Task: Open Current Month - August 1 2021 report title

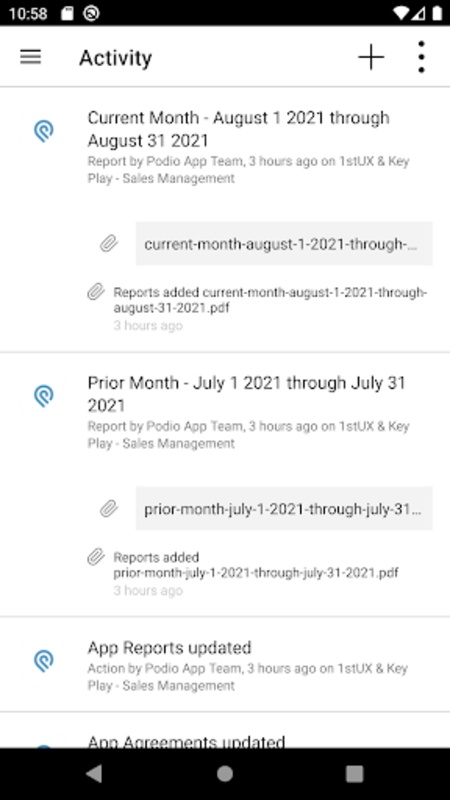Action: pyautogui.click(x=239, y=129)
